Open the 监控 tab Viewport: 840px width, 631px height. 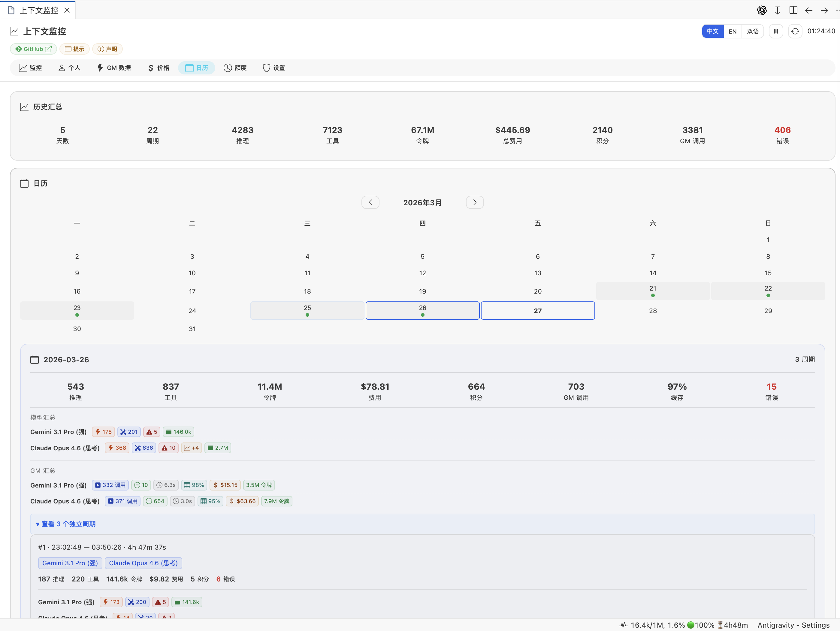[x=30, y=68]
